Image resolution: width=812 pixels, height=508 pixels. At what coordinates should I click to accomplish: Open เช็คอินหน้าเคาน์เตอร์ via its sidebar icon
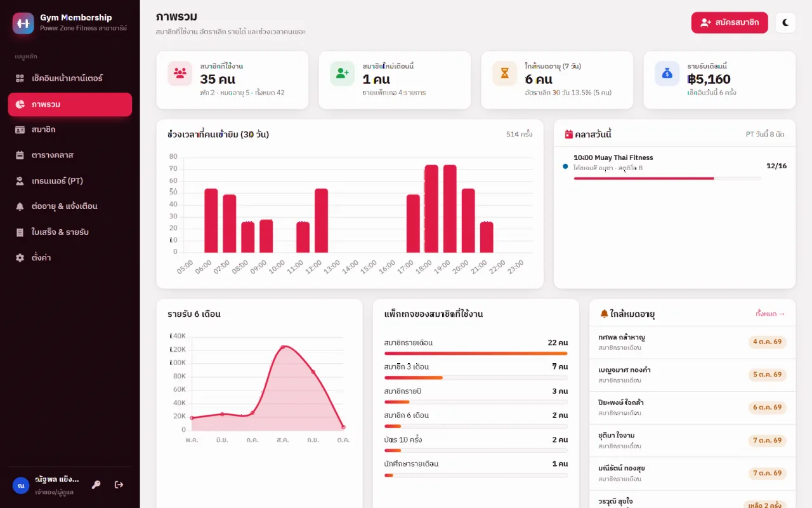pyautogui.click(x=20, y=78)
